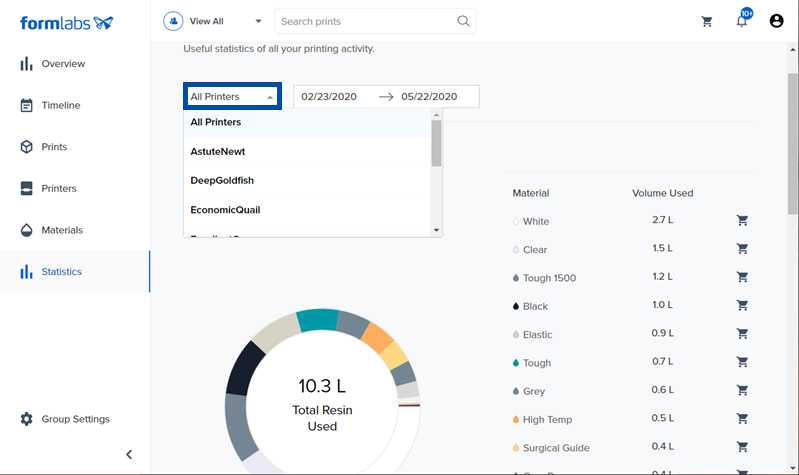Screen dimensions: 799x475
Task: Order Clear resin via cart icon
Action: click(742, 249)
